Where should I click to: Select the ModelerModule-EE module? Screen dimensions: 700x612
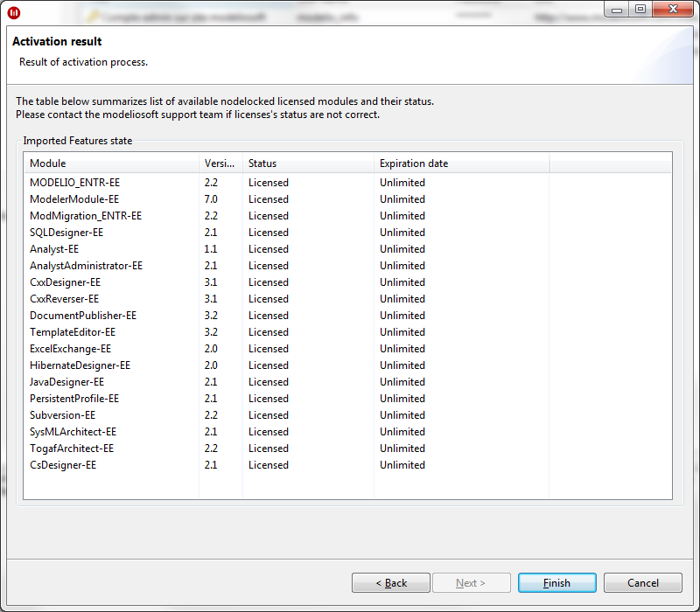point(74,199)
